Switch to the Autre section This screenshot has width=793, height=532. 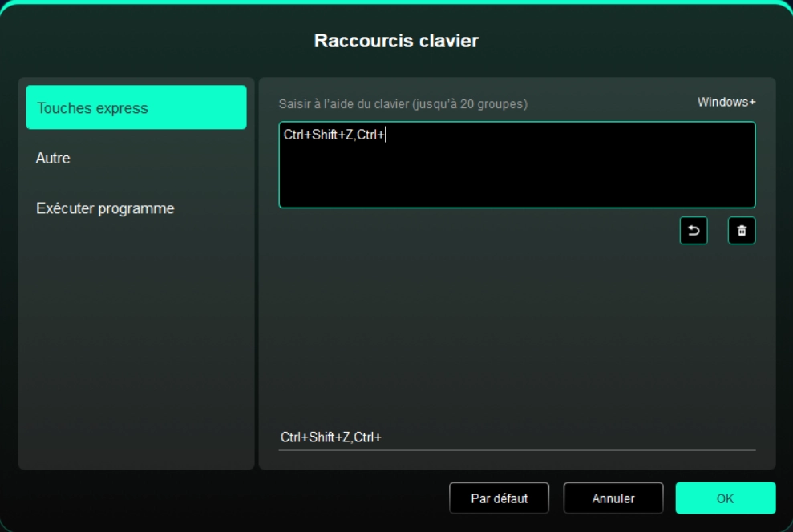(x=54, y=159)
